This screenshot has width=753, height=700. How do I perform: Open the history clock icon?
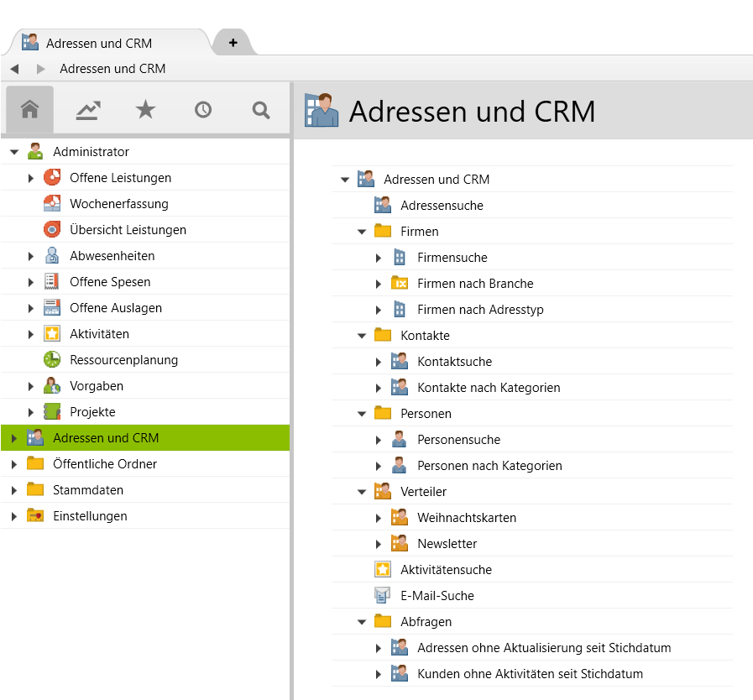[203, 110]
